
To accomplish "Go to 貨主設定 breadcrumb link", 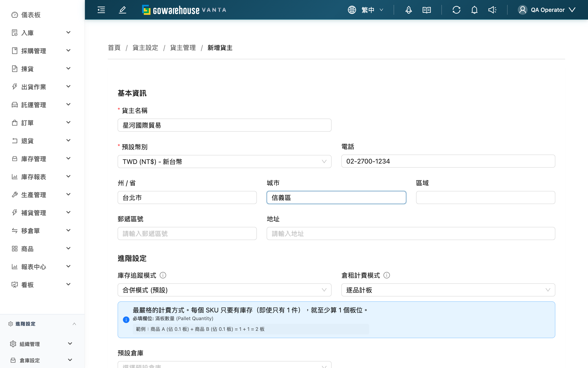I will pyautogui.click(x=145, y=48).
